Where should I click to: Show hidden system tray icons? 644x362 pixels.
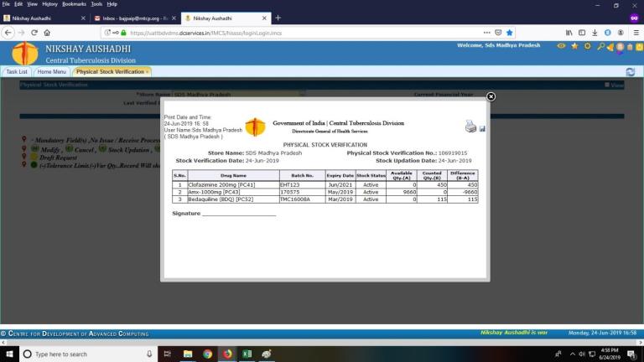pyautogui.click(x=572, y=354)
